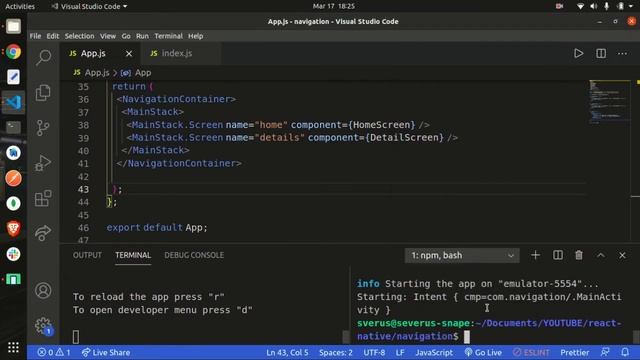Screen dimensions: 640x360
Task: Open the Run and Debug view
Action: click(x=43, y=163)
